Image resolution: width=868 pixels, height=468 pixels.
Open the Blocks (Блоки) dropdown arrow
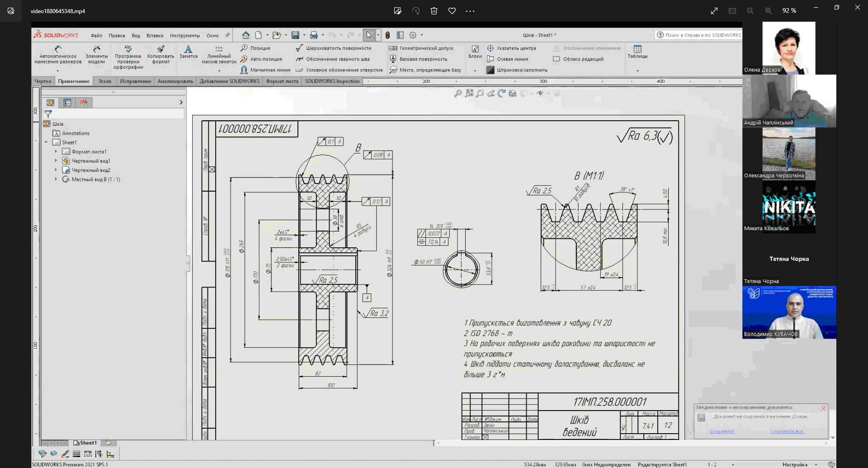coord(475,71)
